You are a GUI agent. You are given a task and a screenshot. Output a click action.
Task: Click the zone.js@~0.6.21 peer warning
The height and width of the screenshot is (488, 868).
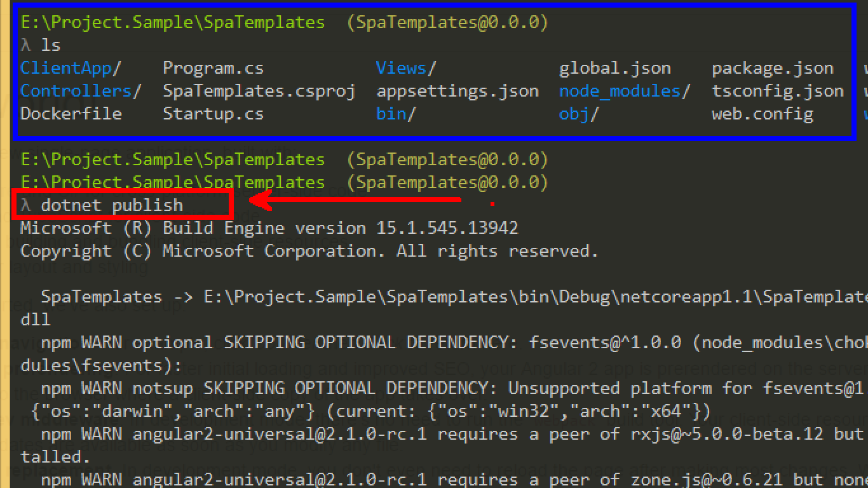[454, 480]
